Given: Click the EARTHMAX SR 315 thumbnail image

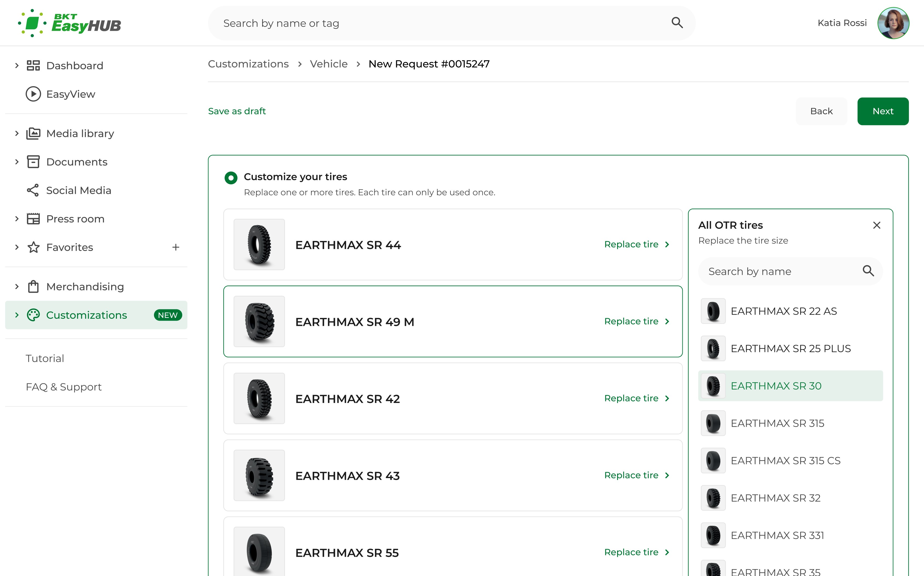Looking at the screenshot, I should coord(713,423).
